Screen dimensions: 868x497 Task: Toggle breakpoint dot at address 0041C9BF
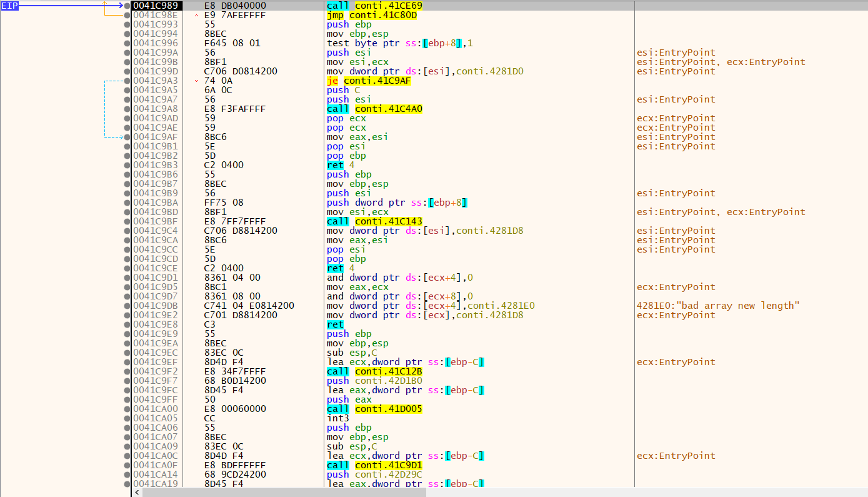pos(127,221)
